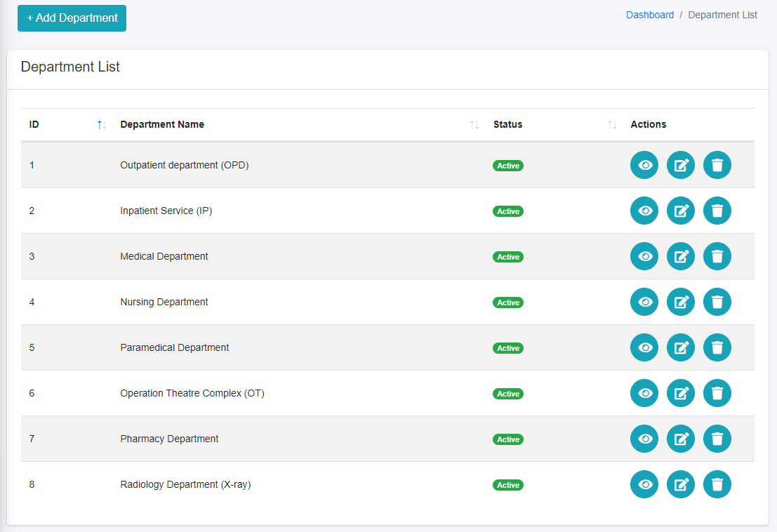Click the eye icon for Medical Department
Screen dimensions: 777x532
point(644,256)
